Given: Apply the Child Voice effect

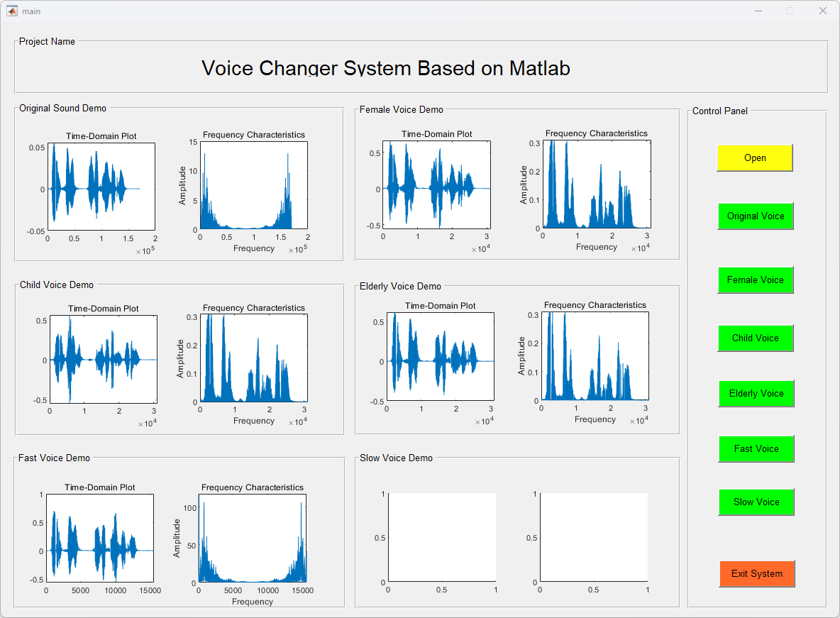Looking at the screenshot, I should pyautogui.click(x=756, y=338).
